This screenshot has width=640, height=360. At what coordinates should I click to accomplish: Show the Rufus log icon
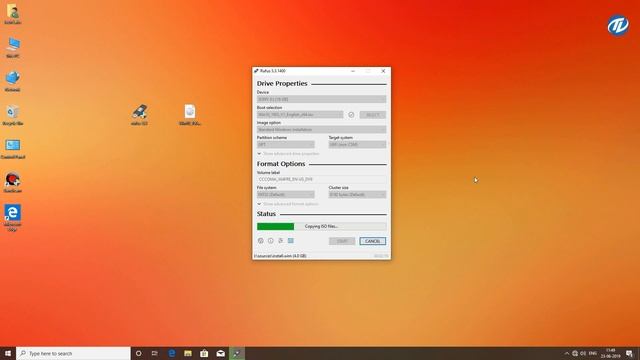[x=291, y=241]
